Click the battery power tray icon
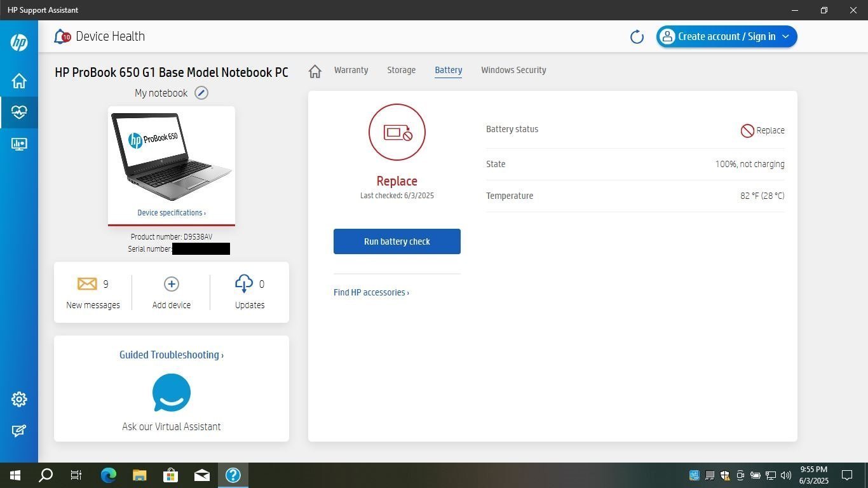The height and width of the screenshot is (488, 868). (x=756, y=475)
